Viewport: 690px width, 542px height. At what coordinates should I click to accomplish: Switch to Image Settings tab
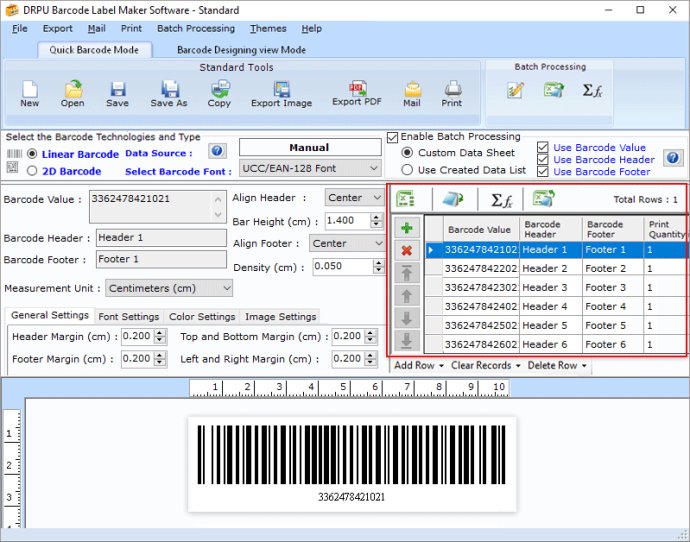[x=280, y=317]
